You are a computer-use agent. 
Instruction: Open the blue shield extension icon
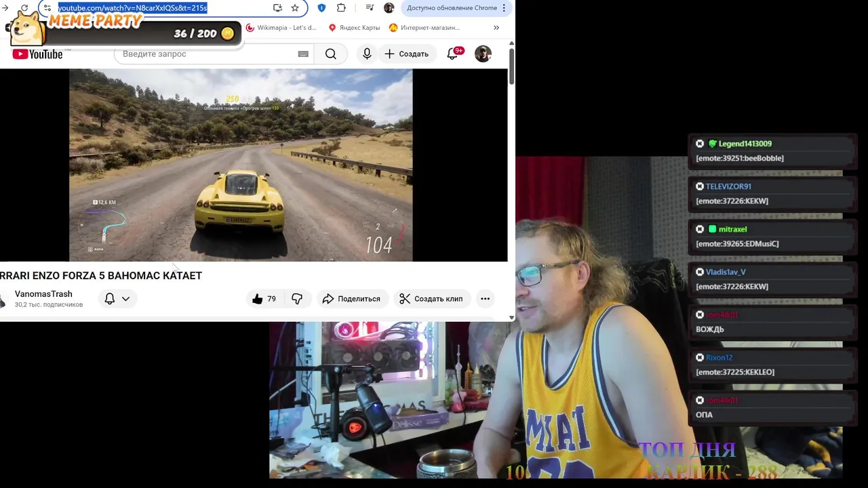(x=321, y=8)
